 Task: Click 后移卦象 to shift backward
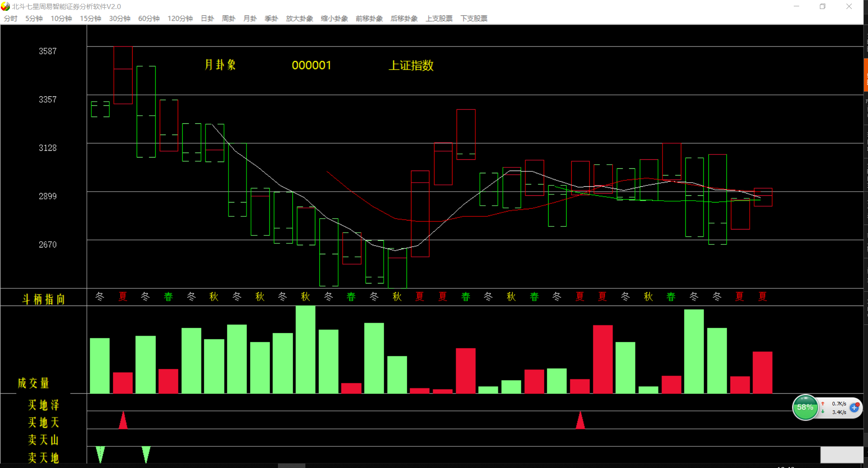tap(404, 18)
